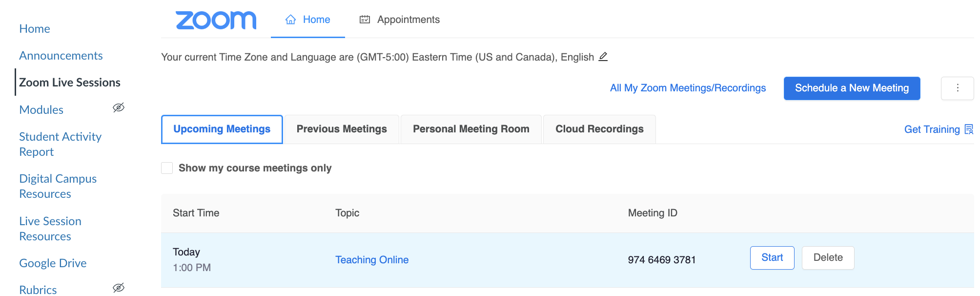Switch to Personal Meeting Room tab
The width and height of the screenshot is (980, 296).
[x=471, y=129]
